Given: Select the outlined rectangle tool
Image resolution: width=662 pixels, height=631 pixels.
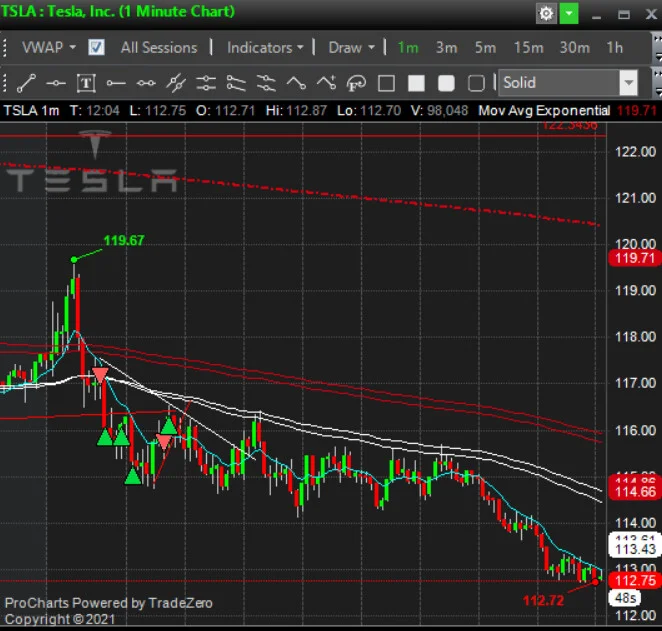Looking at the screenshot, I should click(x=386, y=83).
